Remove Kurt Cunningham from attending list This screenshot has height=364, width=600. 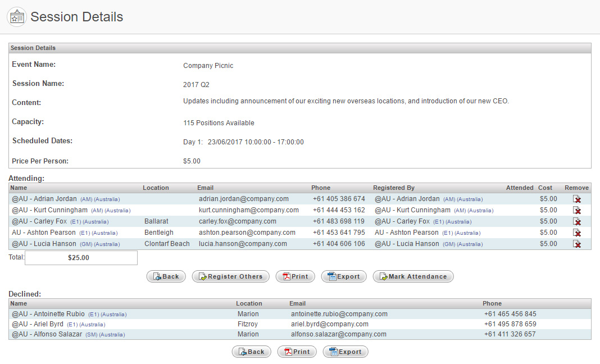[x=576, y=210]
